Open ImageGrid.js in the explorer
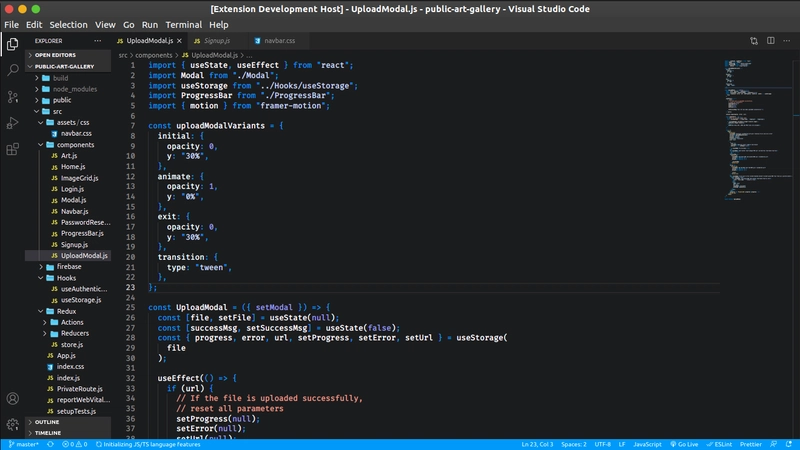This screenshot has width=800, height=450. pyautogui.click(x=68, y=178)
